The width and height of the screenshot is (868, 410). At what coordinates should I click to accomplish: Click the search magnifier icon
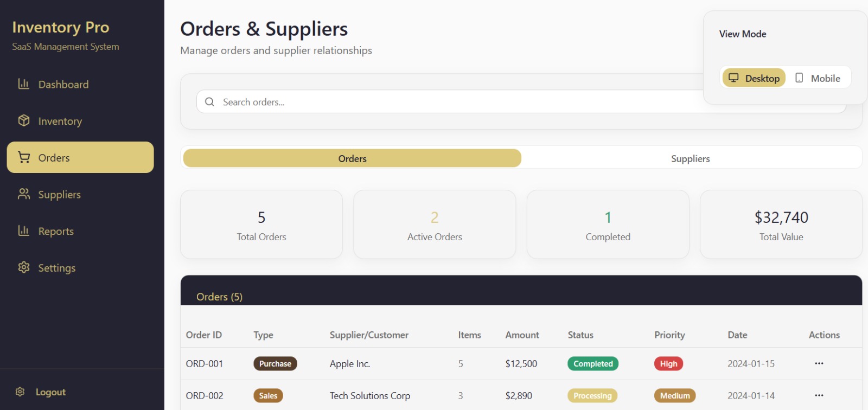[209, 102]
